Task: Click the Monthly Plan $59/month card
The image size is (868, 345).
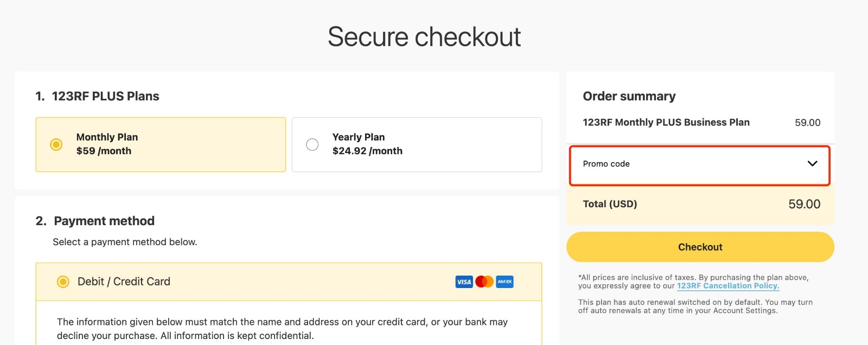Action: (x=161, y=144)
